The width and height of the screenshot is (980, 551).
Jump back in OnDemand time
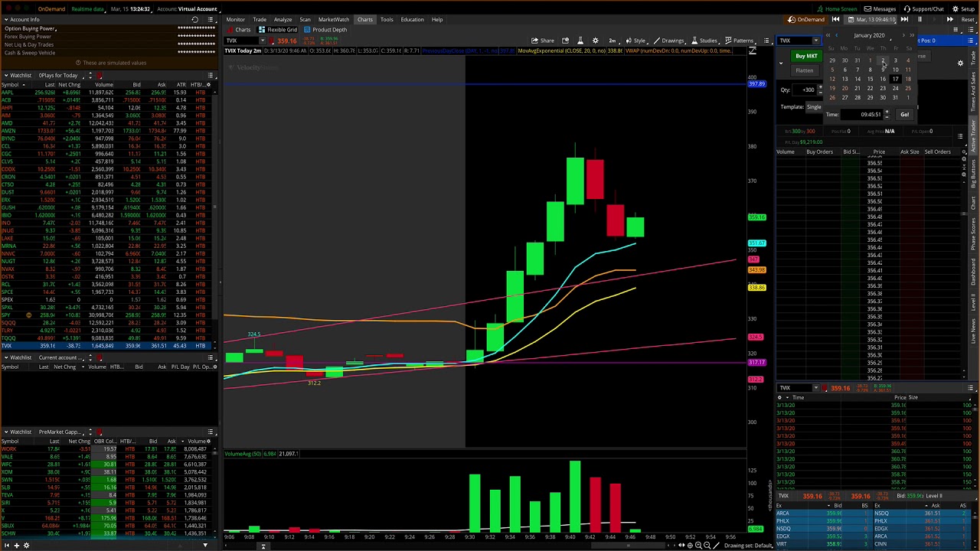[x=836, y=19]
